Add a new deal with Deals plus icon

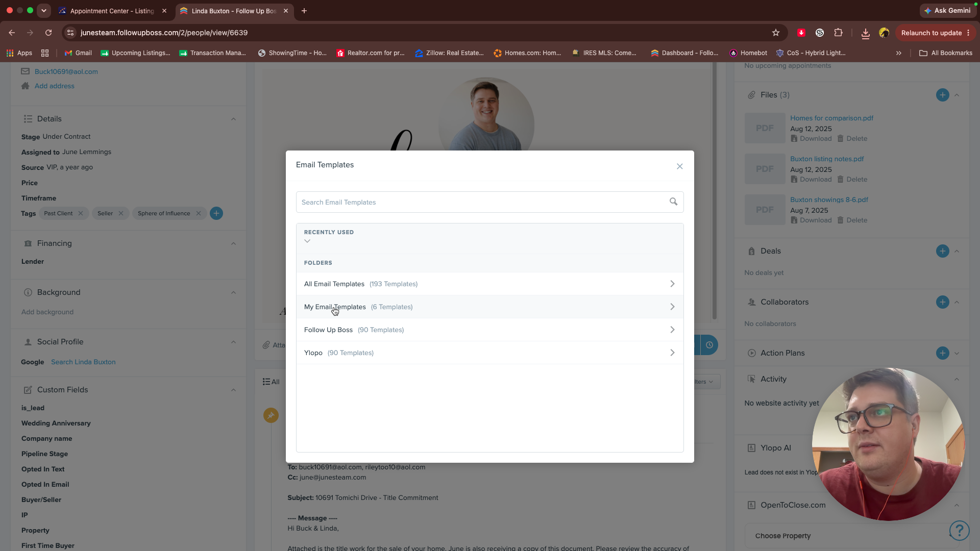942,251
